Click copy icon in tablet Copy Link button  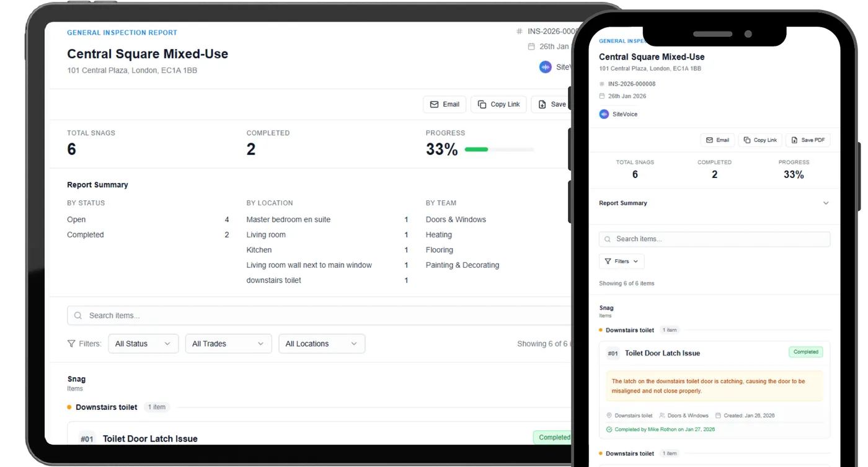click(x=482, y=104)
